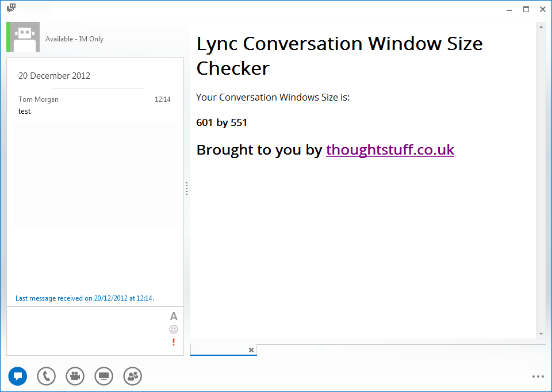Open the emoticon smiley picker
Image resolution: width=552 pixels, height=392 pixels.
pyautogui.click(x=174, y=329)
